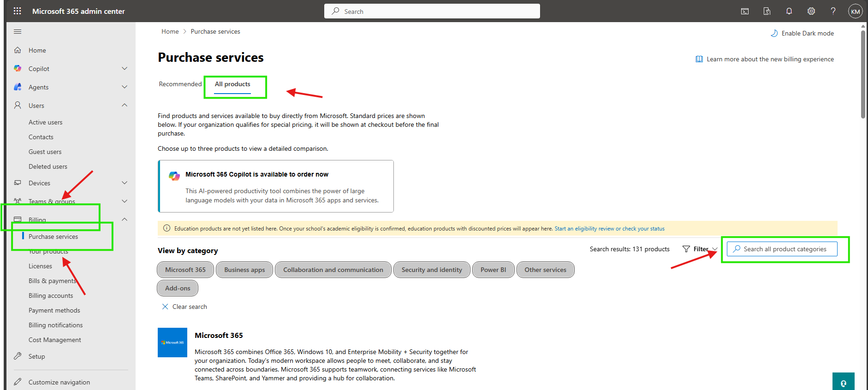Open the help question mark icon
This screenshot has width=868, height=390.
coord(833,11)
